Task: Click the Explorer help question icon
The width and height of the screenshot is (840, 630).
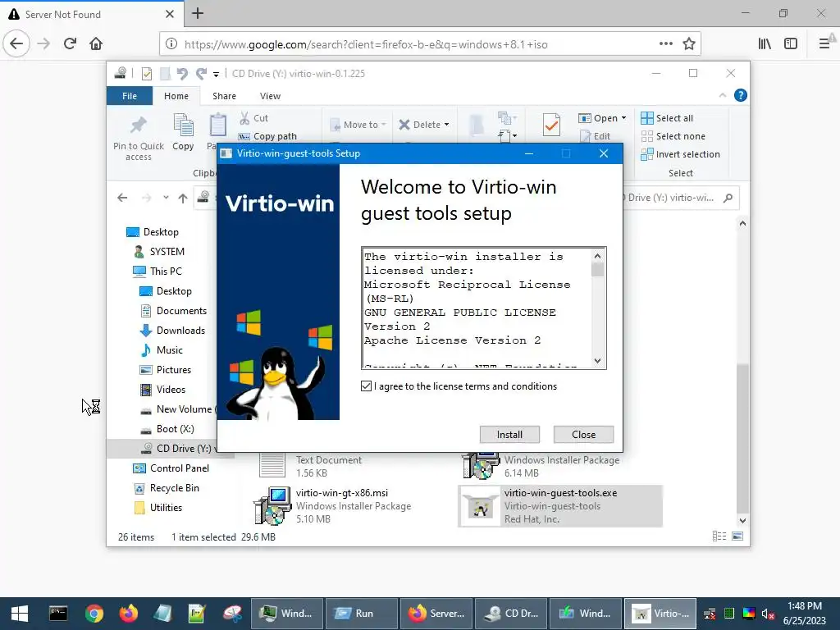Action: pyautogui.click(x=741, y=95)
